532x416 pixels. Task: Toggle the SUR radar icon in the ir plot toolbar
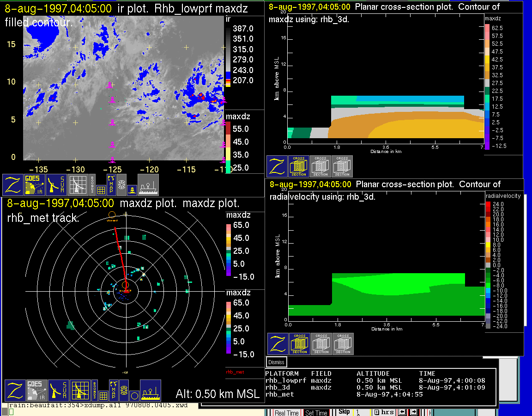coord(57,185)
